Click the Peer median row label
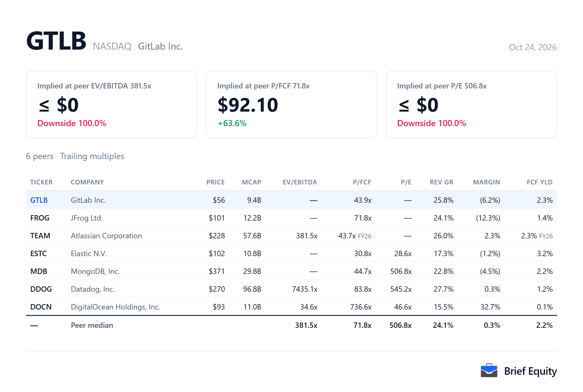 pyautogui.click(x=92, y=325)
